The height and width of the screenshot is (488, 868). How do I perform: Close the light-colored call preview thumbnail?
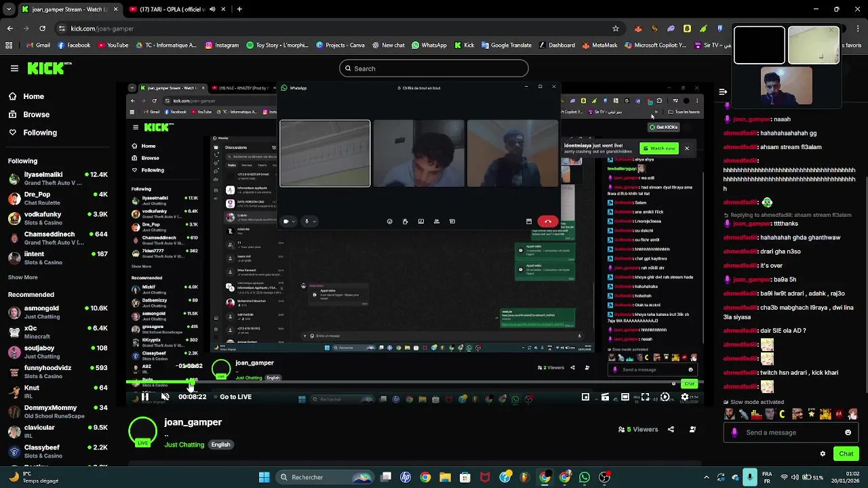coord(832,30)
